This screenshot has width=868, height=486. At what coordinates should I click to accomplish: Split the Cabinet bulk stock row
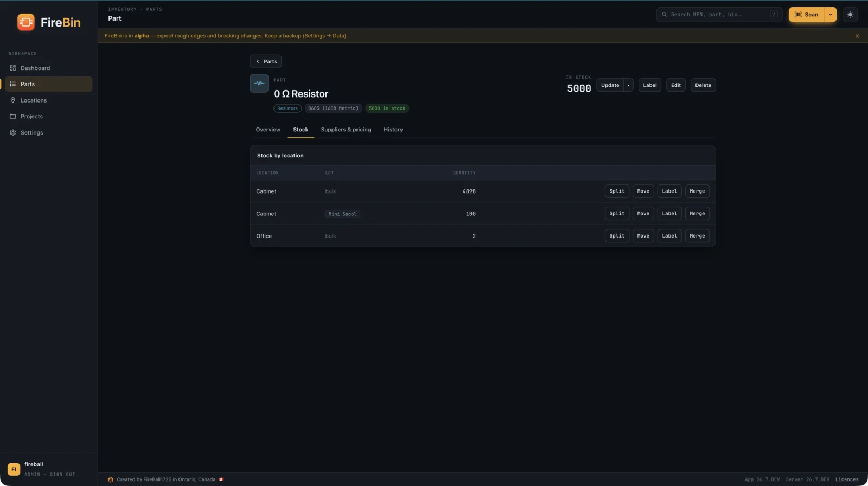click(617, 191)
